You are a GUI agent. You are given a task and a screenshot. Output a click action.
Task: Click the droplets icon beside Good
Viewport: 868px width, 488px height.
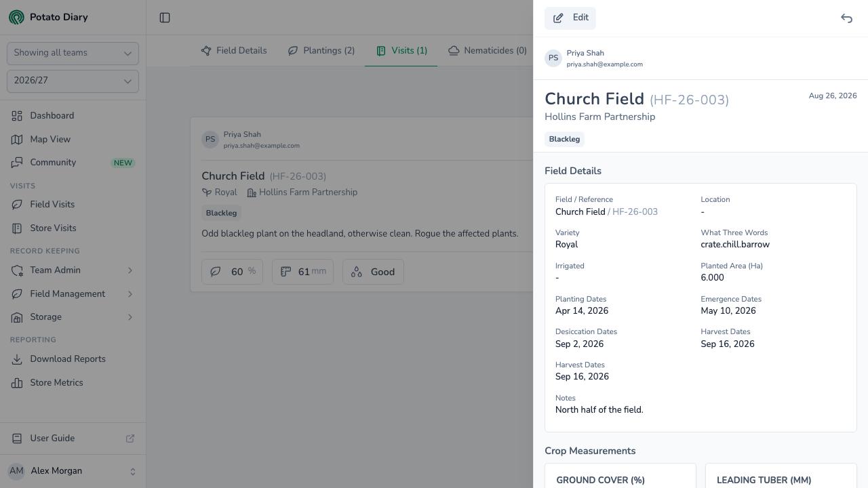(357, 272)
